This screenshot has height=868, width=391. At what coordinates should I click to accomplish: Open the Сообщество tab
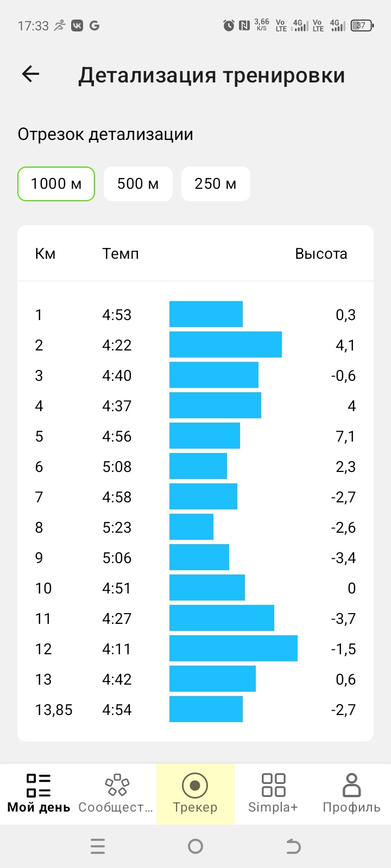(117, 794)
